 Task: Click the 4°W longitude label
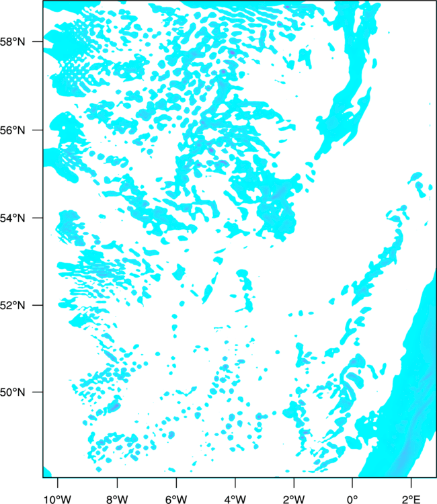coord(235,499)
